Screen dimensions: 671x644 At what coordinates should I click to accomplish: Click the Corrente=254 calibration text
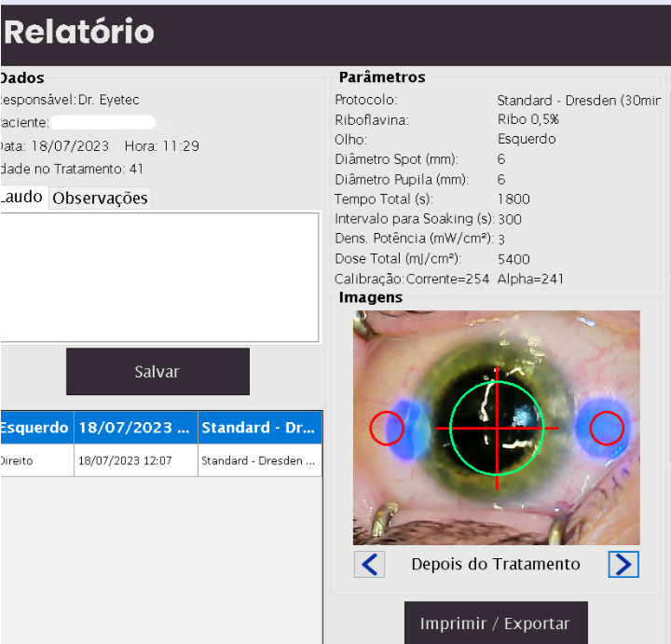click(447, 279)
